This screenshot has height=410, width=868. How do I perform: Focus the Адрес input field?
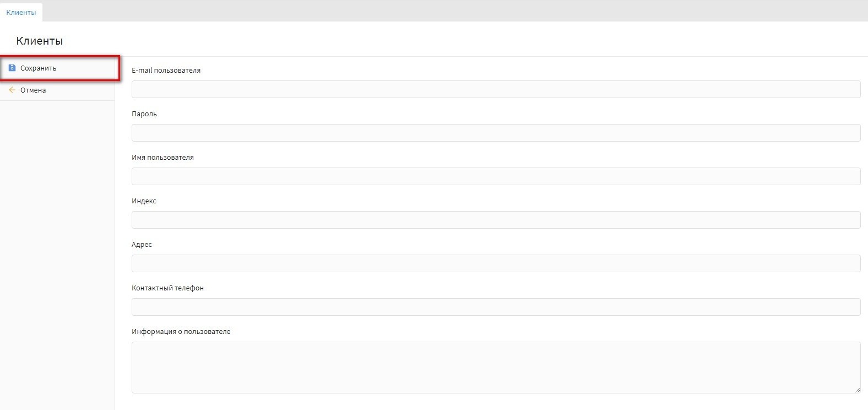pos(496,263)
